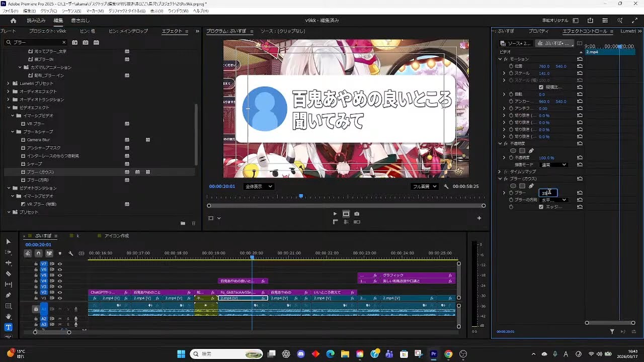Create ellipse mask under ブラー (ガウス)
644x362 pixels.
[513, 186]
